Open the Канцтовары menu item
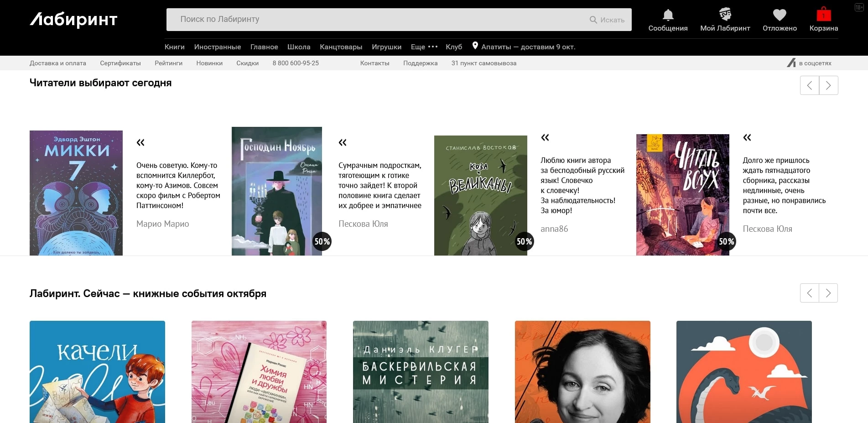The image size is (868, 423). pyautogui.click(x=341, y=47)
